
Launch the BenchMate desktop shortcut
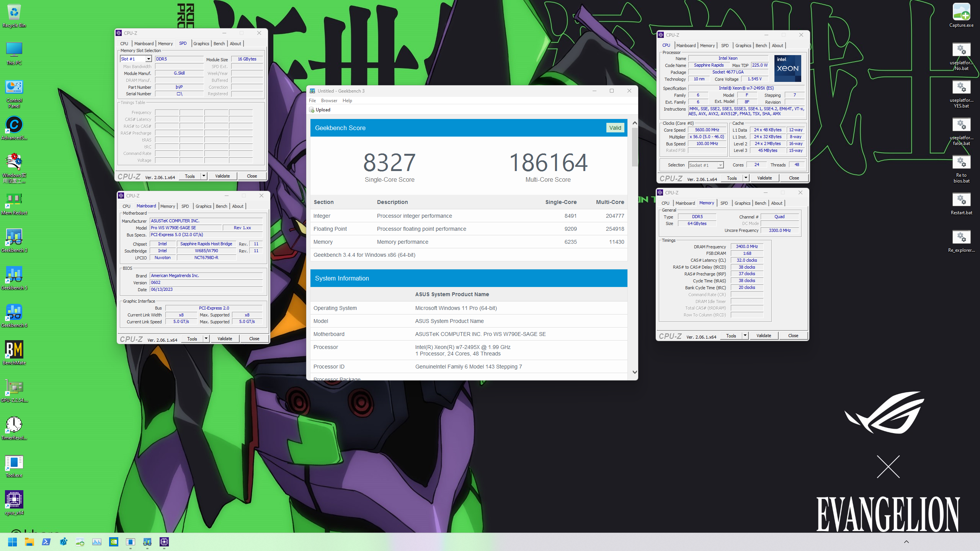pyautogui.click(x=14, y=353)
